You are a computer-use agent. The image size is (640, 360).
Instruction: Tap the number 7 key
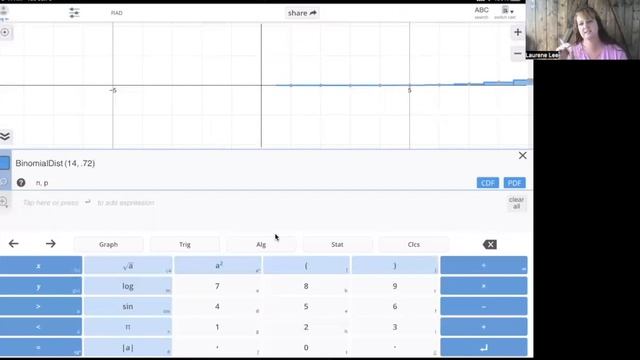[x=218, y=286]
